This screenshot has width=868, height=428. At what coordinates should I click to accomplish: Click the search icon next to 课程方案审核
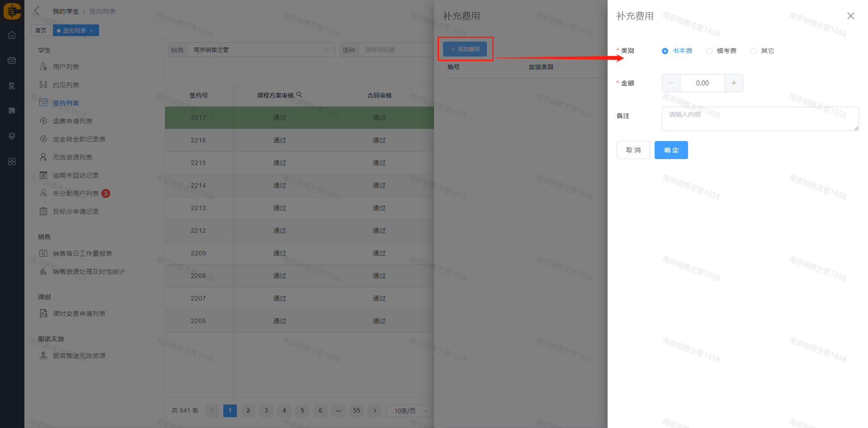[x=299, y=95]
